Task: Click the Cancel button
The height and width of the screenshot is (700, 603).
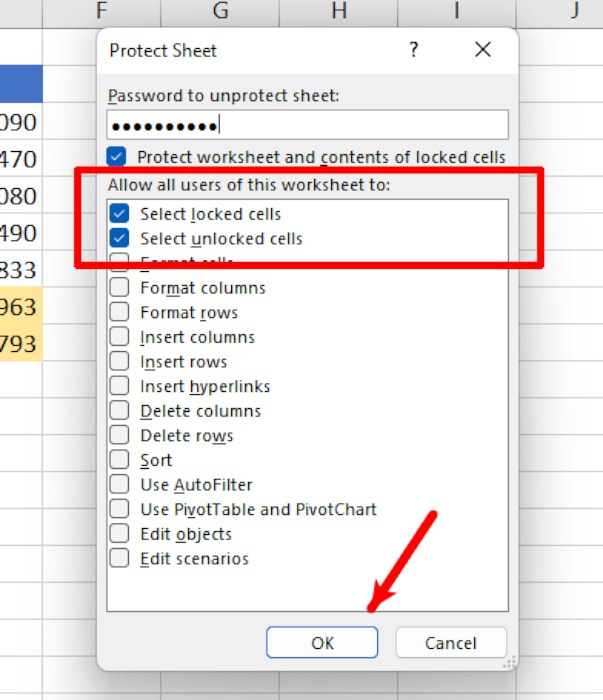Action: click(451, 642)
